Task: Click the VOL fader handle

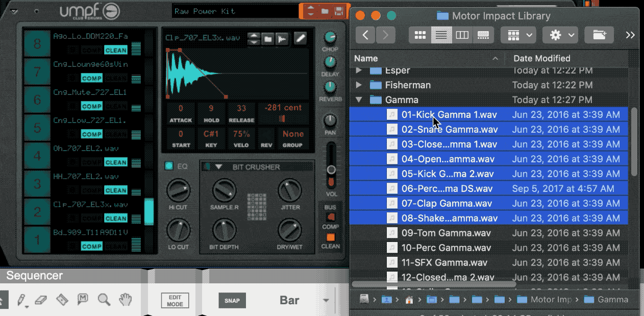Action: point(331,169)
